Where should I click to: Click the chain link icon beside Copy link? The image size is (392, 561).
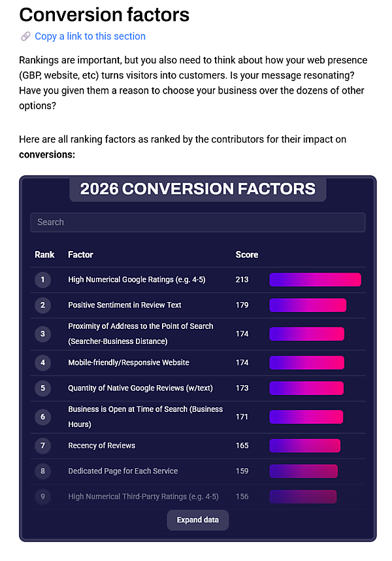pos(25,37)
